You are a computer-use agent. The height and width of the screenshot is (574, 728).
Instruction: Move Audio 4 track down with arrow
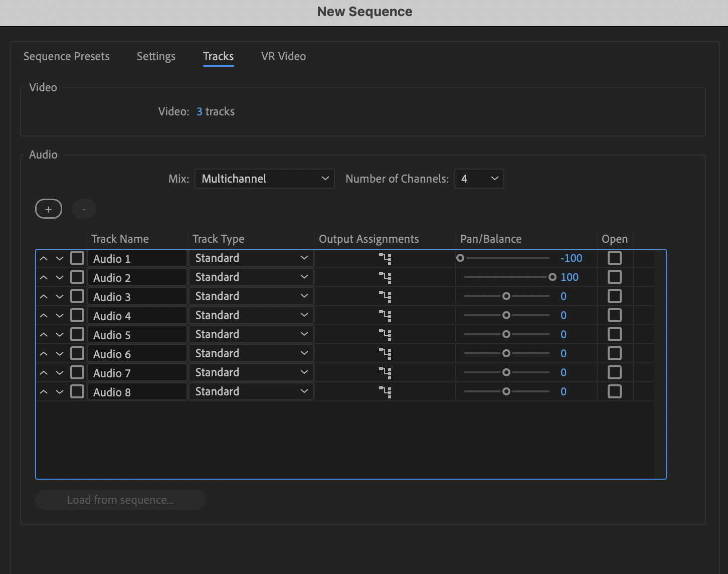[x=60, y=316]
